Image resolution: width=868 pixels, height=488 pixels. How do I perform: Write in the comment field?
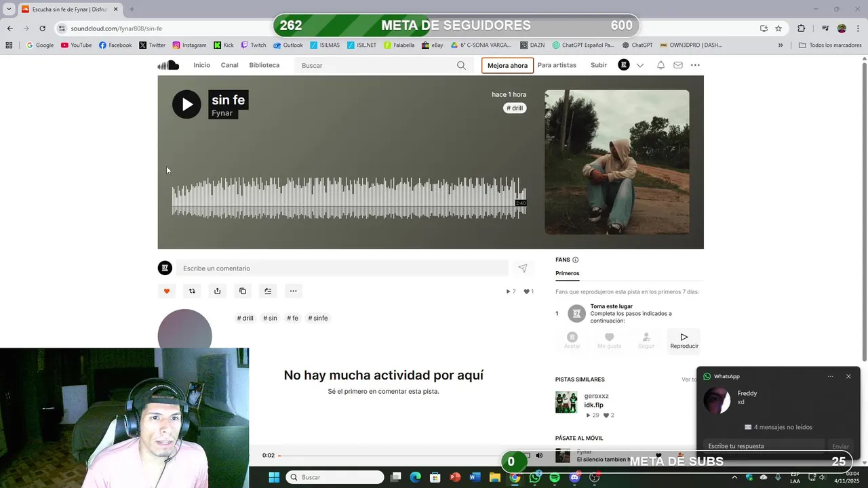click(342, 268)
